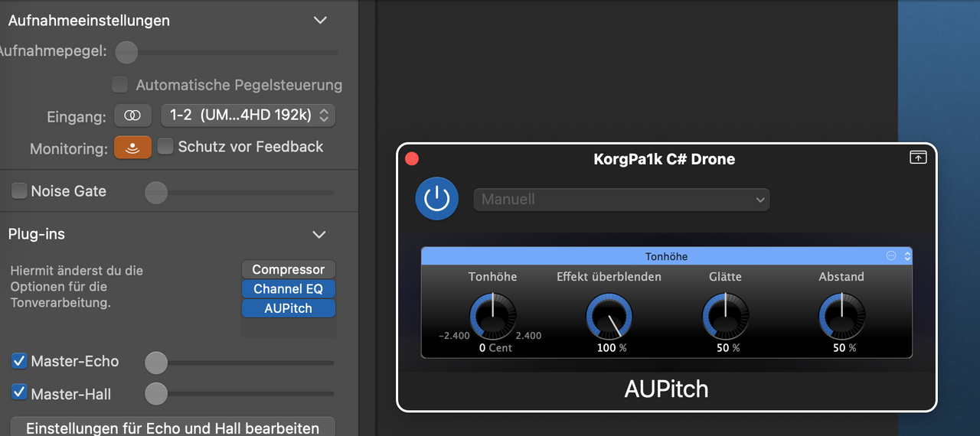Select the AUPitch plug-in slot

coord(289,308)
